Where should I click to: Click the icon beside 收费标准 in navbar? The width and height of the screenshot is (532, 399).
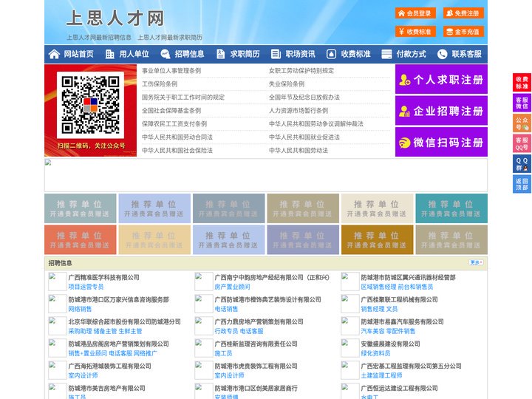331,54
